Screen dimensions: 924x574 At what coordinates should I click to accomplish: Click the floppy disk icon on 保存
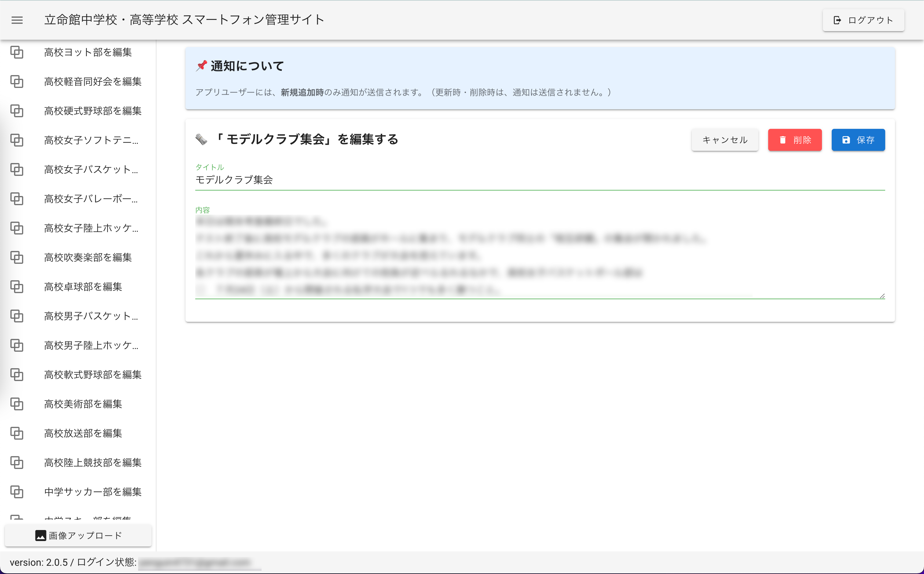point(846,140)
